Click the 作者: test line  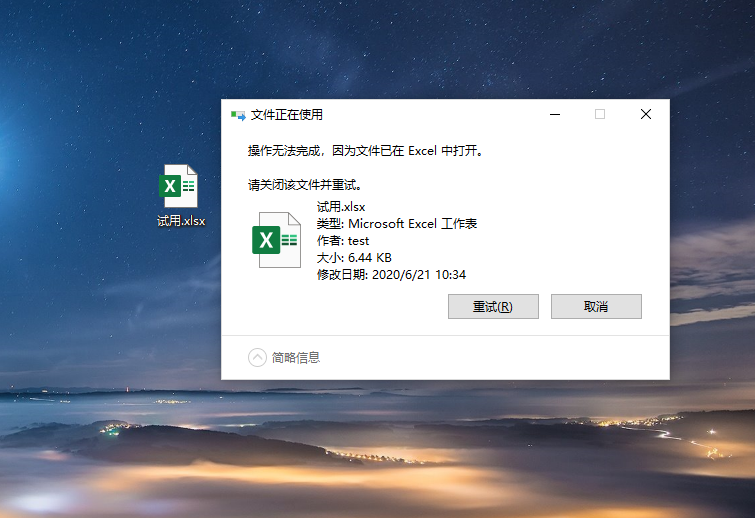point(343,241)
